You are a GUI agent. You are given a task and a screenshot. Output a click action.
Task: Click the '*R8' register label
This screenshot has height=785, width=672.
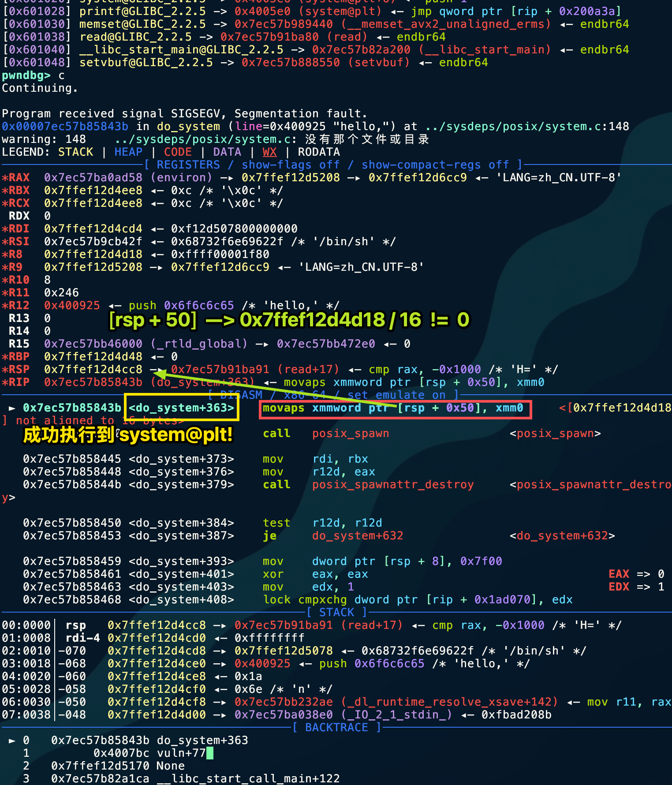(x=12, y=254)
